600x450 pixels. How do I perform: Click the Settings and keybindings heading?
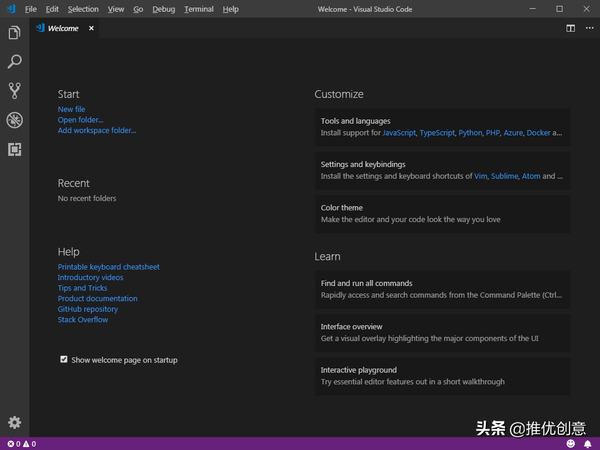point(363,164)
